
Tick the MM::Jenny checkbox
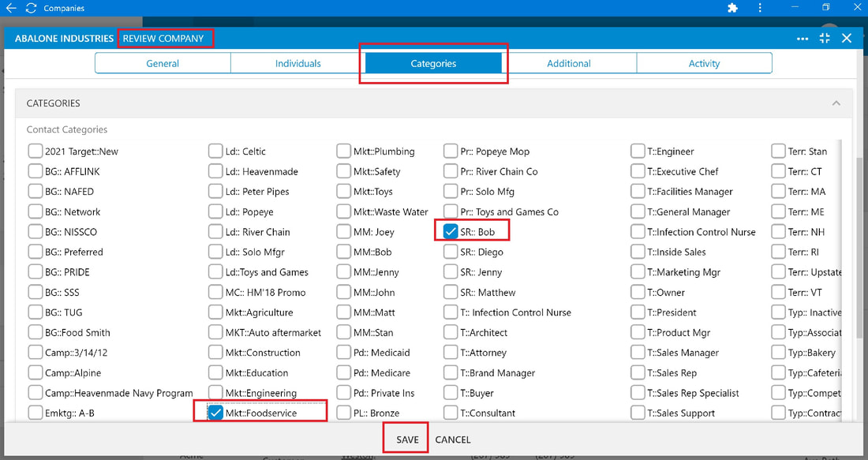344,272
